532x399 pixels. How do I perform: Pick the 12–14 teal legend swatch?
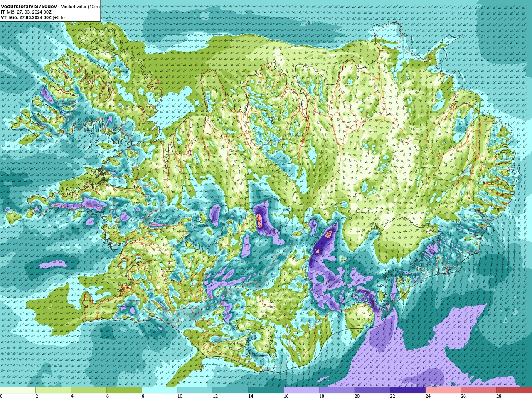(x=231, y=390)
